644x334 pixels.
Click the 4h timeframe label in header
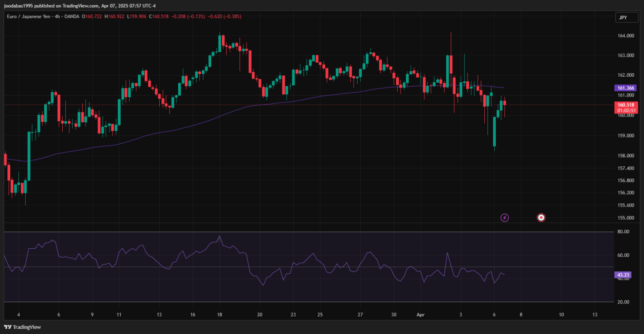tap(57, 16)
